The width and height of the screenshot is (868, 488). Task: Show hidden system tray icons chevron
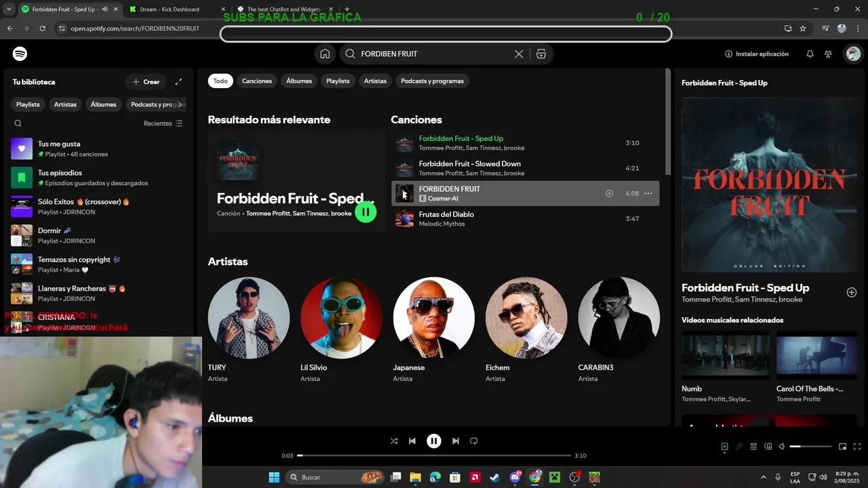click(x=763, y=477)
